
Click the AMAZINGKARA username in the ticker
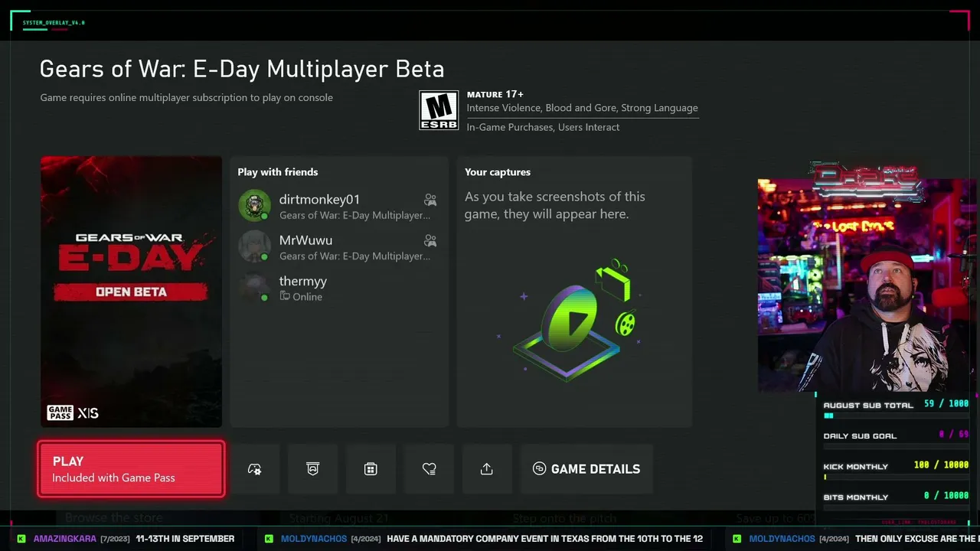click(65, 539)
